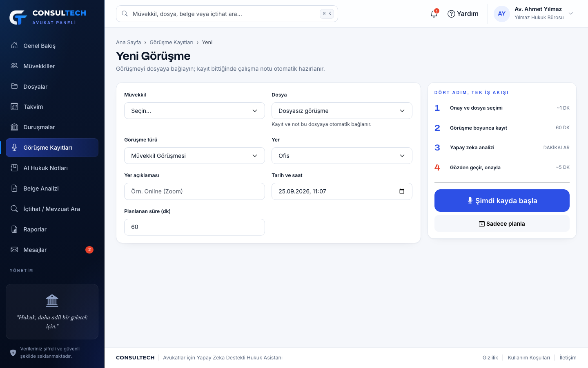Open notifications bell icon
This screenshot has height=368, width=588.
[x=434, y=14]
